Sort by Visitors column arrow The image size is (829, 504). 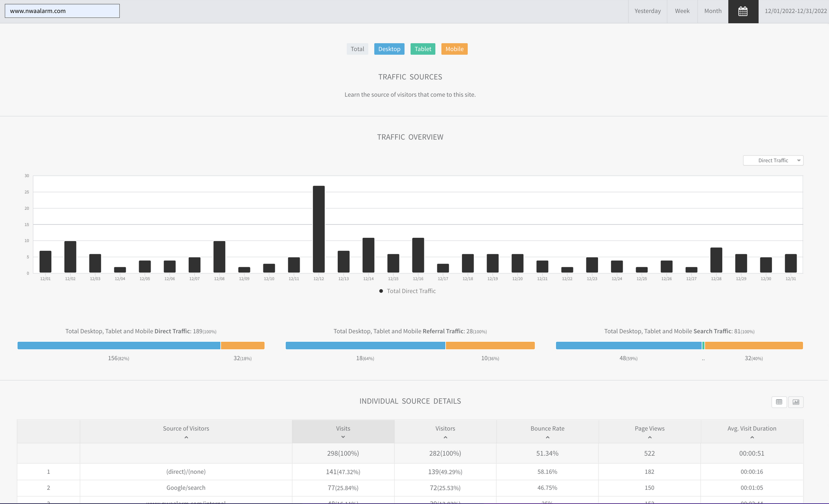click(x=445, y=438)
